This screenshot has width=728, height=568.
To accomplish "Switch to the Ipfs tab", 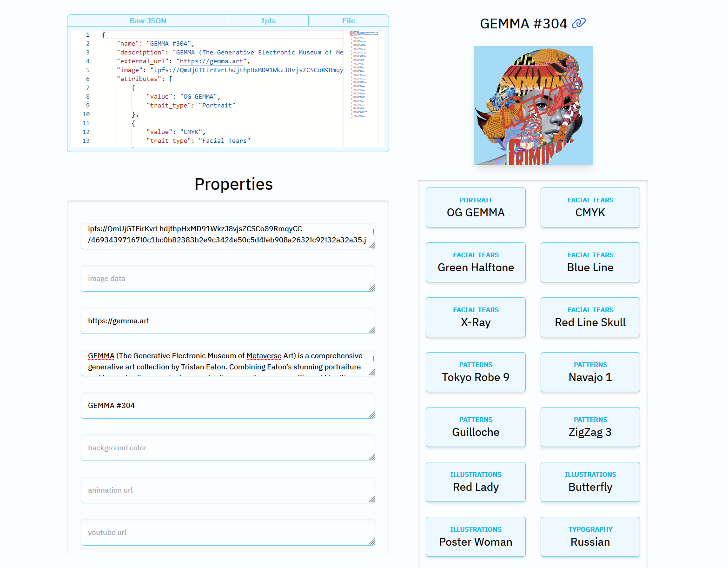I will [x=268, y=20].
